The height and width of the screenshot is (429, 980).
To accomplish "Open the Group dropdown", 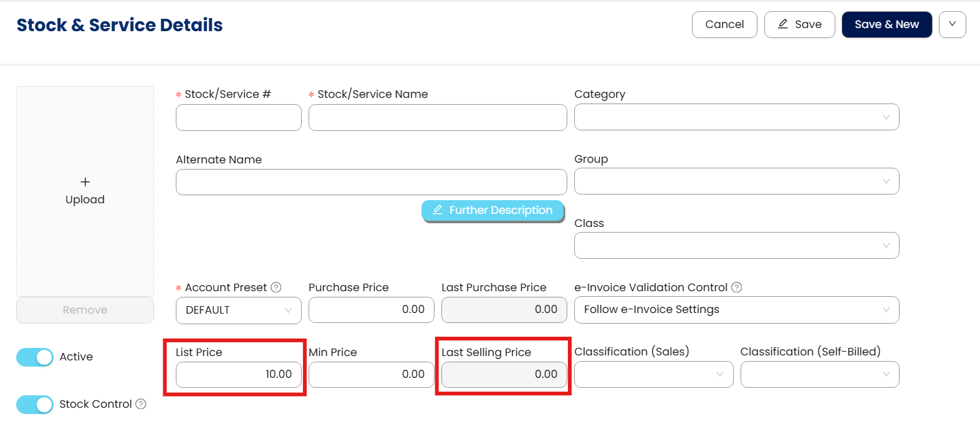I will (x=736, y=181).
